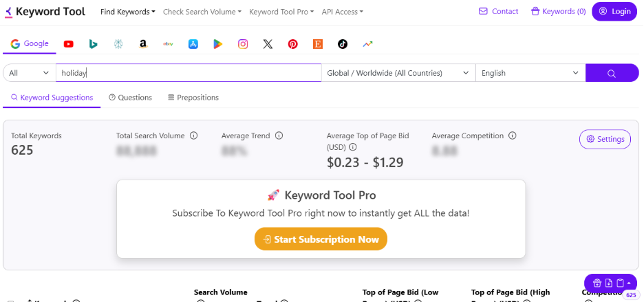Image resolution: width=644 pixels, height=302 pixels.
Task: Switch to the Bing keyword source
Action: tap(94, 44)
